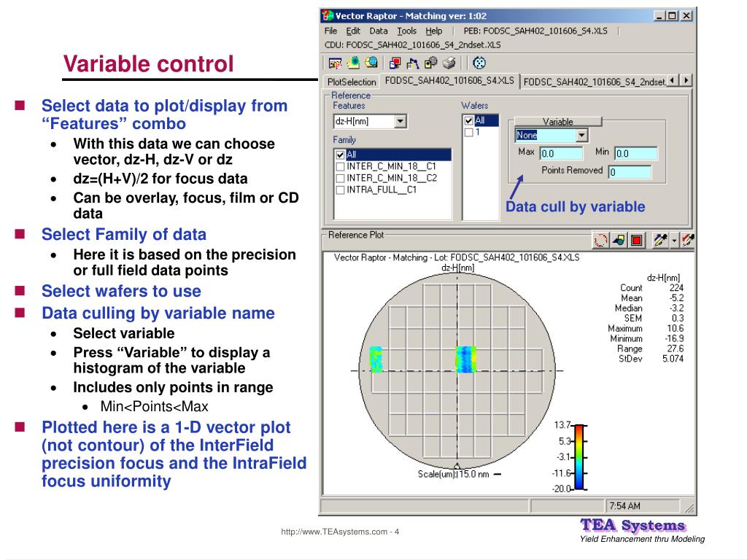The width and height of the screenshot is (747, 560).
Task: Click the shapes plot icon beside the red circle
Action: click(619, 241)
